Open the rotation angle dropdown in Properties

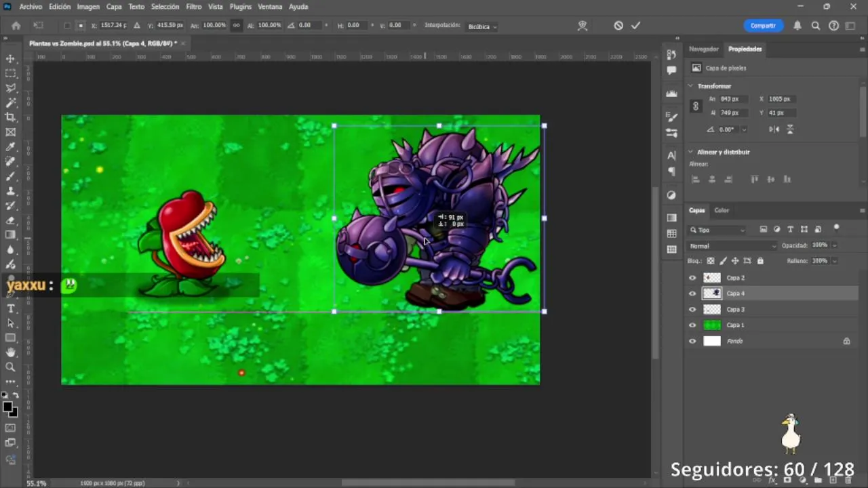pyautogui.click(x=744, y=129)
